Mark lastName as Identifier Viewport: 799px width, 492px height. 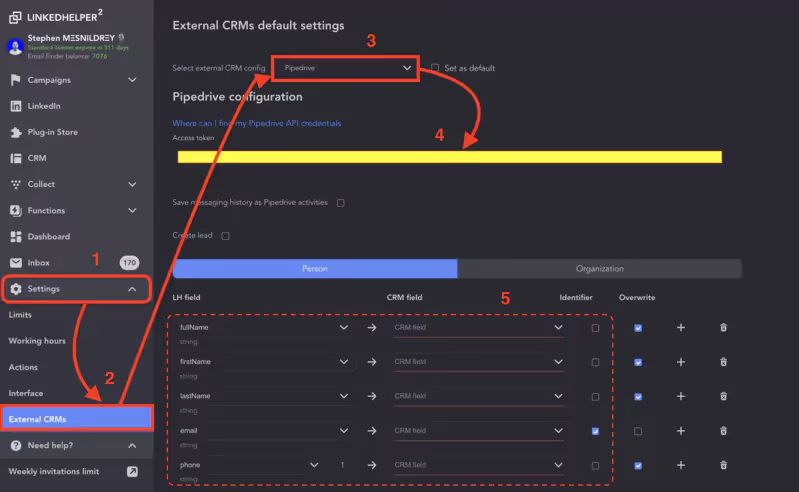coord(595,397)
